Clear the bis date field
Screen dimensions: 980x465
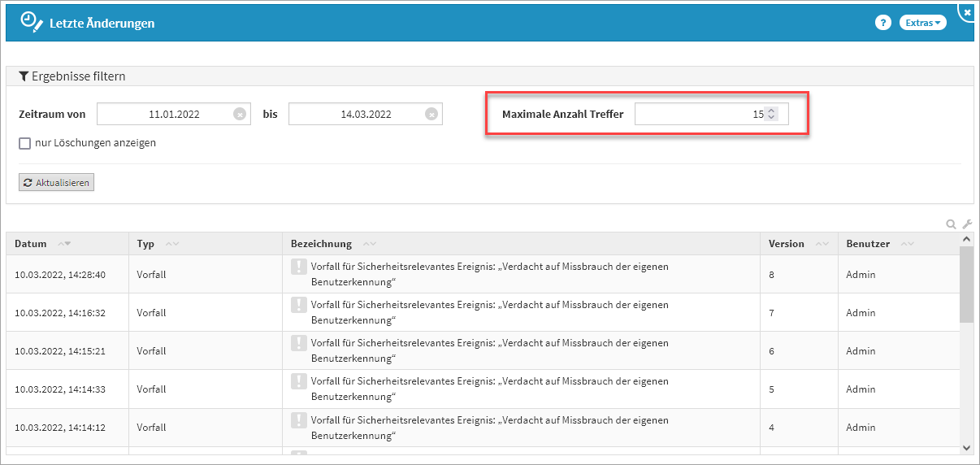coord(431,115)
